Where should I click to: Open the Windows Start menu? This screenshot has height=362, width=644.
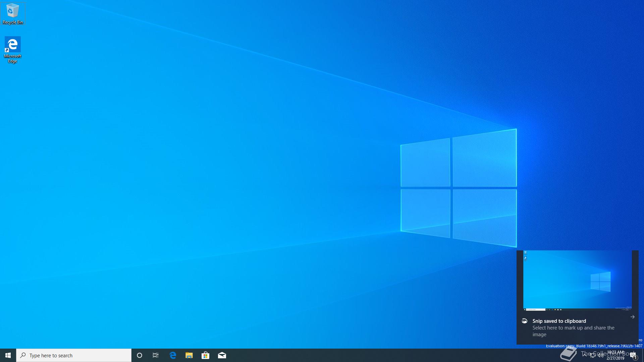tap(8, 355)
